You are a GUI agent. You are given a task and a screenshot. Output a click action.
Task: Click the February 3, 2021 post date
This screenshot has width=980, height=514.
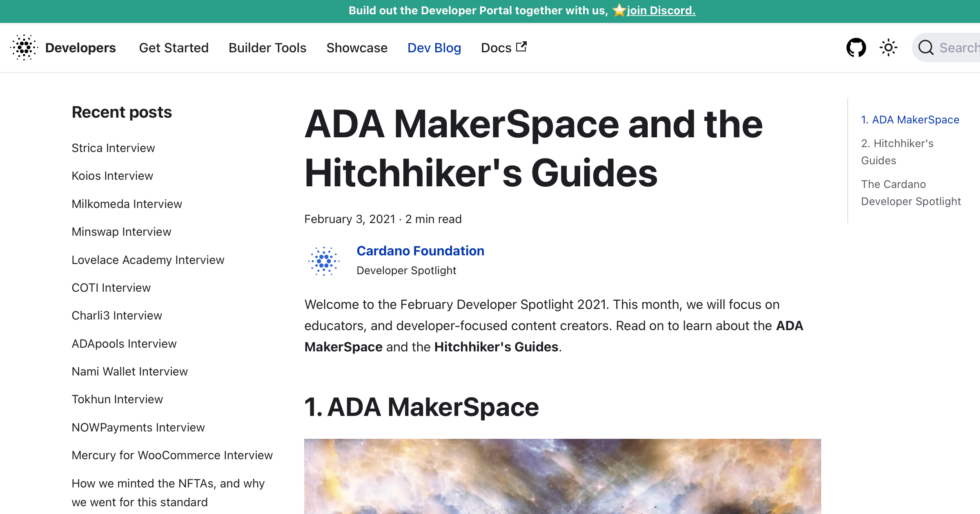pos(350,219)
